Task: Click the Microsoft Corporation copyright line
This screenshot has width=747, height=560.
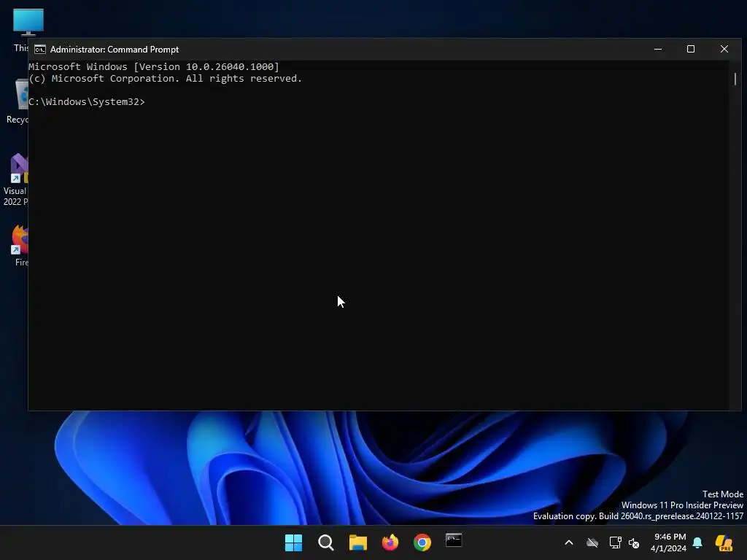Action: [x=166, y=79]
